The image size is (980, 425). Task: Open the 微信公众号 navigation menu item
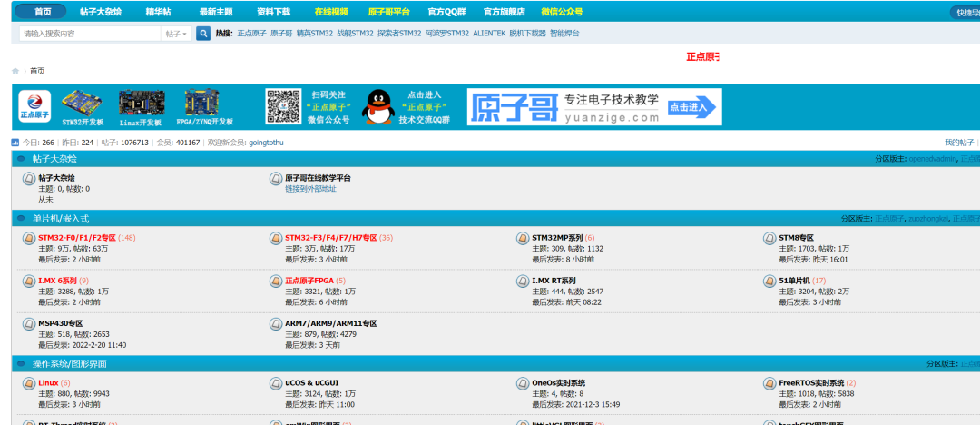[x=562, y=12]
